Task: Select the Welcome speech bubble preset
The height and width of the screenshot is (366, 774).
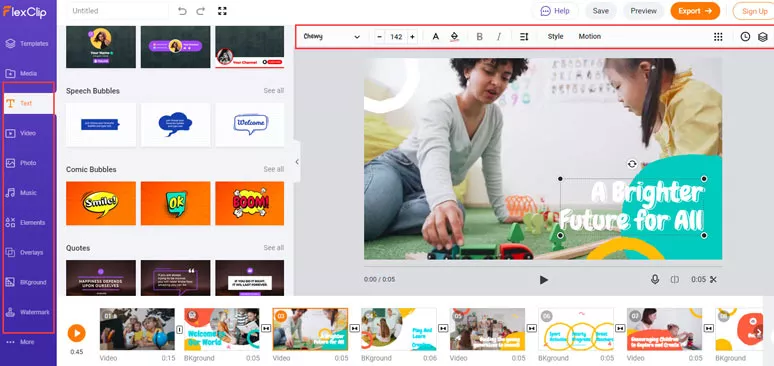Action: (x=250, y=124)
